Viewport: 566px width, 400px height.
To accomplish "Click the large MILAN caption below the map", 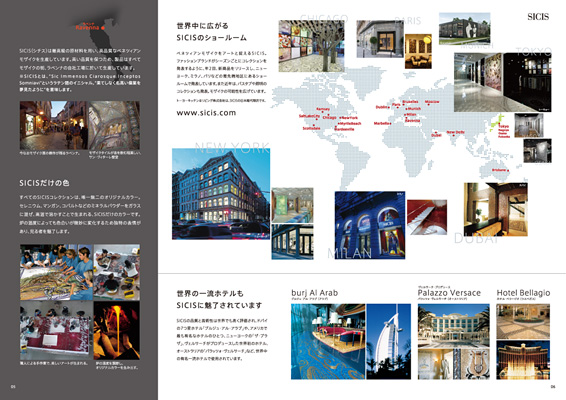I will [x=349, y=253].
